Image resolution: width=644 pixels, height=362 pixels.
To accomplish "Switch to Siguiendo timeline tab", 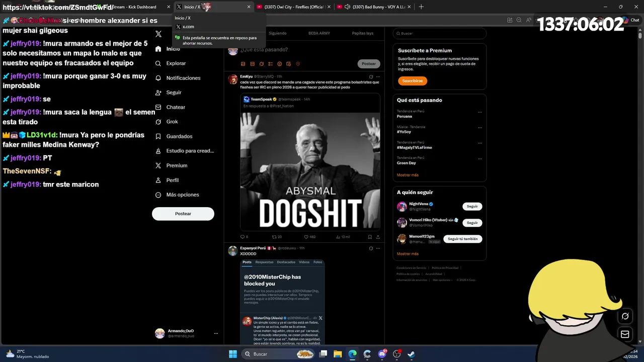I will 277,33.
